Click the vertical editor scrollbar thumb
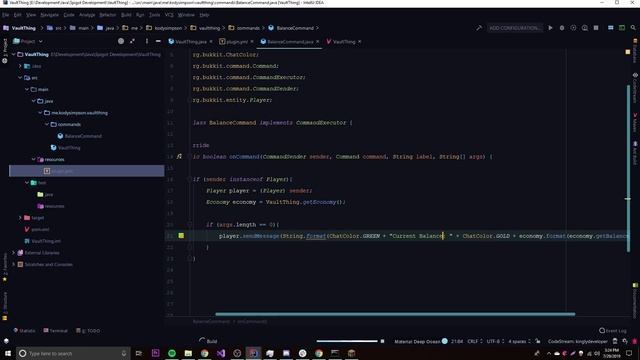The image size is (640, 360). point(628,169)
